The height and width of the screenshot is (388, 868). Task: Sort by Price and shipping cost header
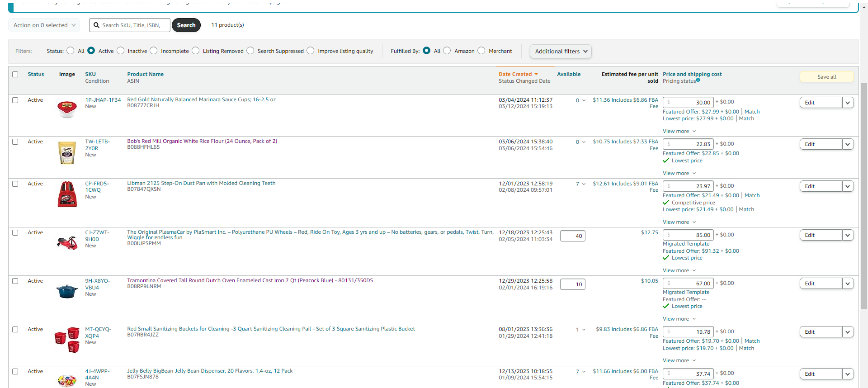tap(692, 74)
